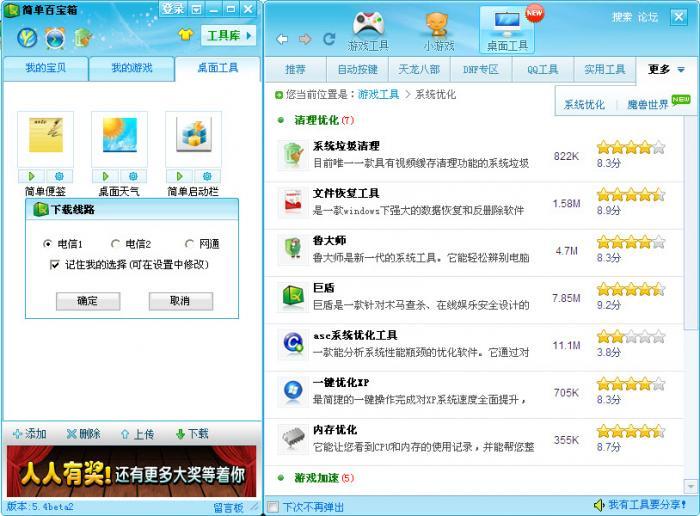Open the 简单启动栏 launcher thumbnail
The image size is (700, 516).
pyautogui.click(x=193, y=139)
